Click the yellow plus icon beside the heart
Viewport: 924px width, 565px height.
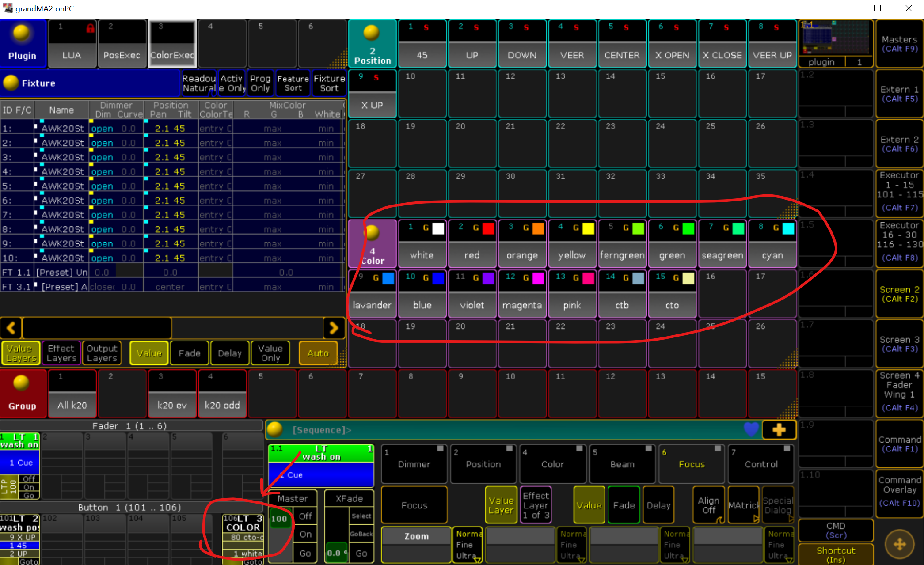pyautogui.click(x=779, y=429)
